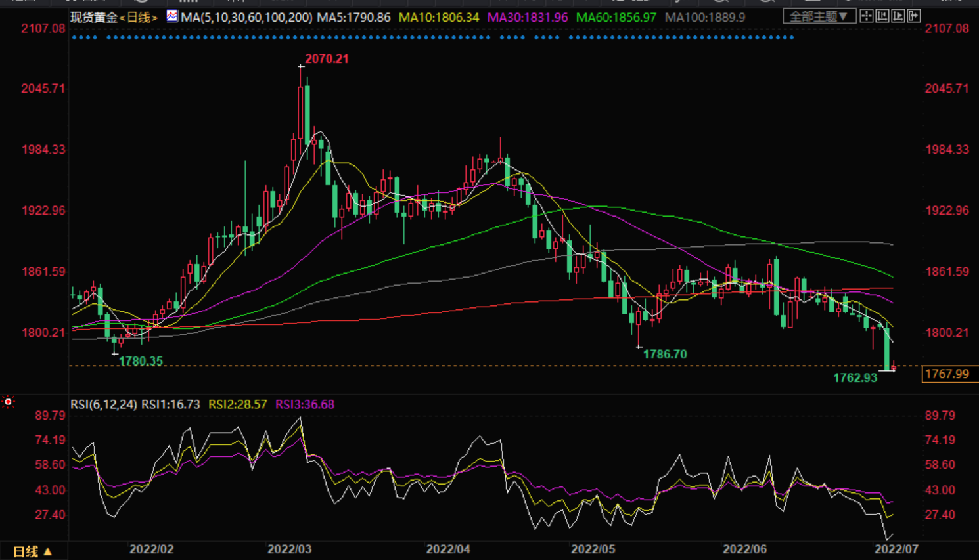The image size is (979, 560).
Task: Click the green MA60:1856.97 legend entry
Action: [616, 17]
